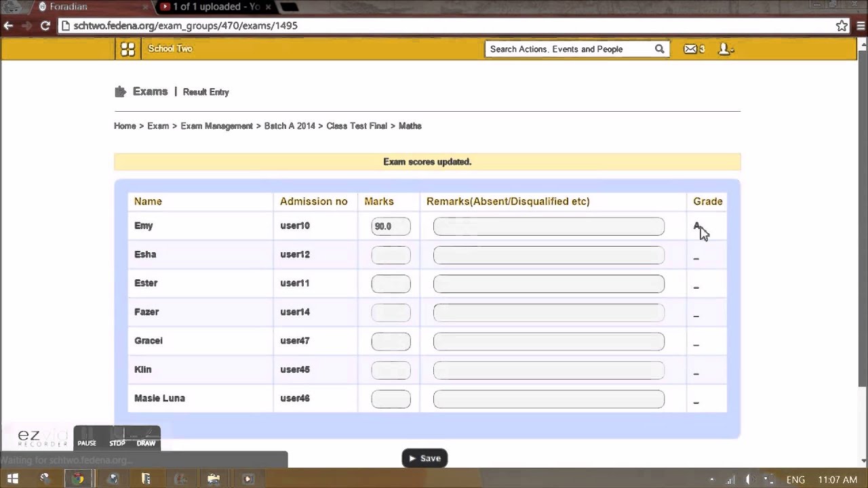Click the ENG language indicator in the tray
This screenshot has height=488, width=868.
795,480
